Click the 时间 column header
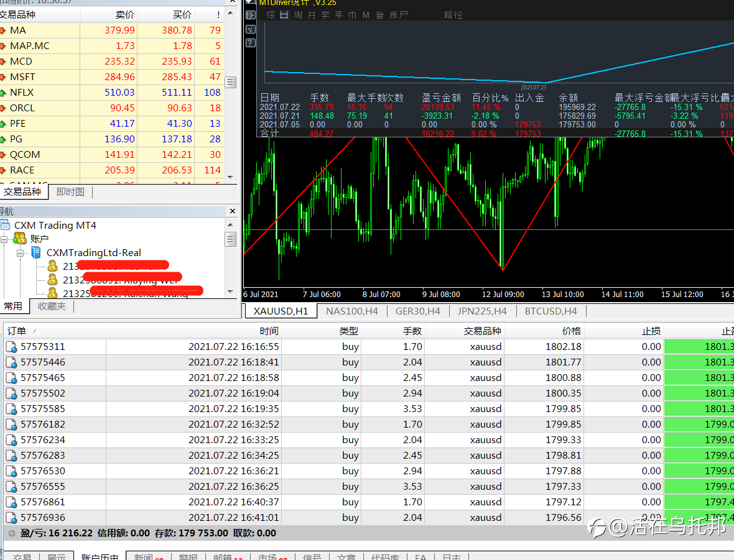 click(269, 331)
